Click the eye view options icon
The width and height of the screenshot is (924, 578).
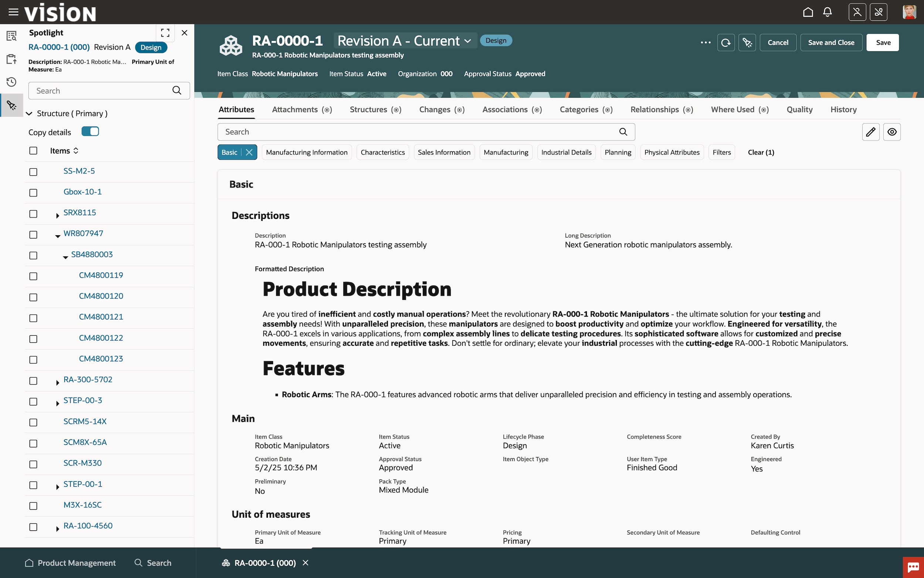[892, 132]
